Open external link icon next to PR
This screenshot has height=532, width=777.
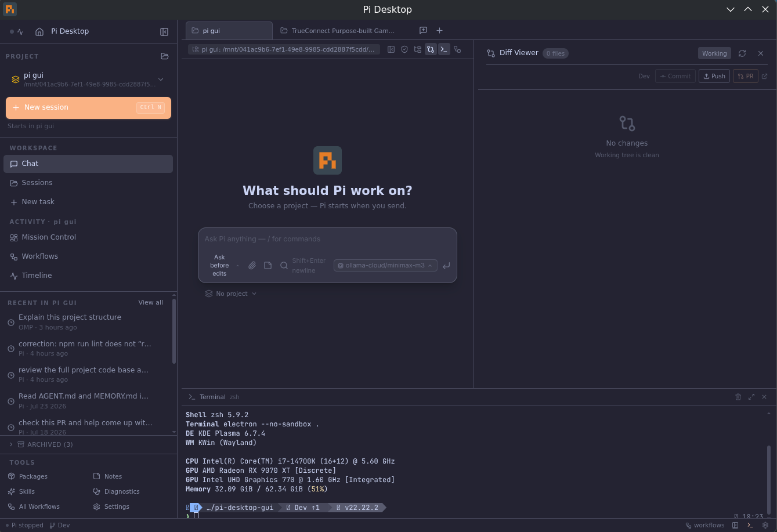(x=764, y=76)
